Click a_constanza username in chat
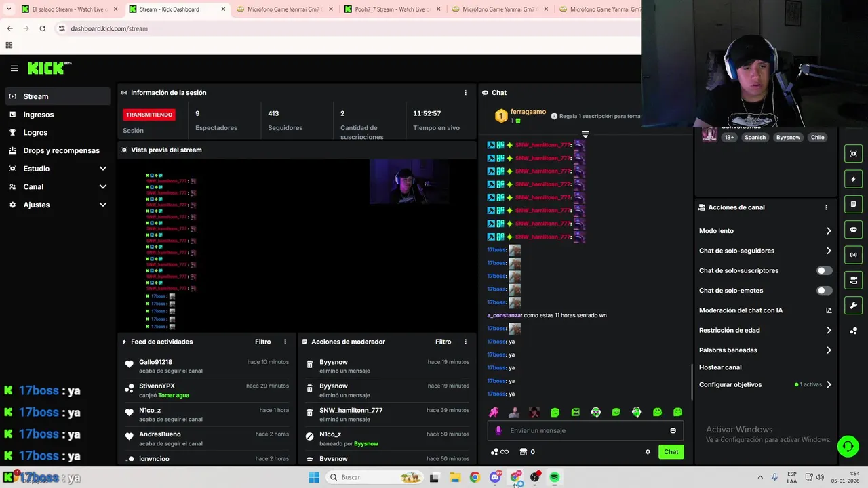 click(x=504, y=315)
